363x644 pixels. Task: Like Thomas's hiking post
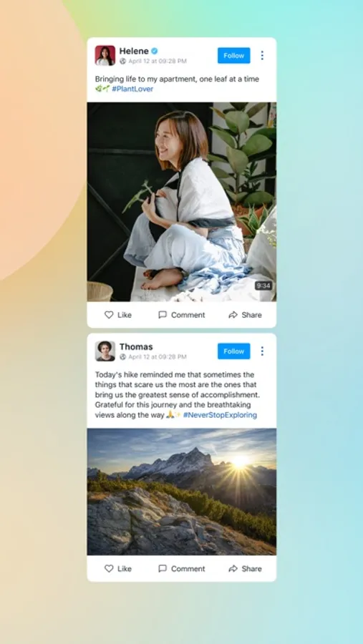click(x=118, y=569)
